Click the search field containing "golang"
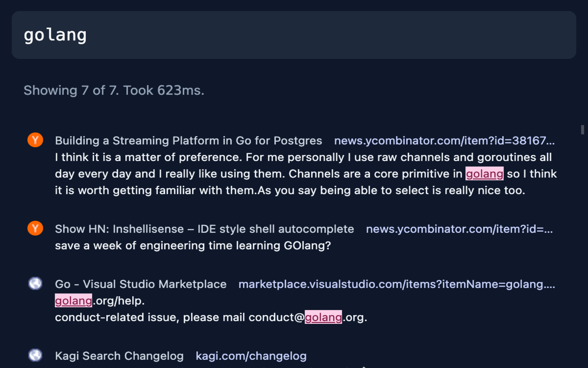The width and height of the screenshot is (588, 368). tap(294, 35)
